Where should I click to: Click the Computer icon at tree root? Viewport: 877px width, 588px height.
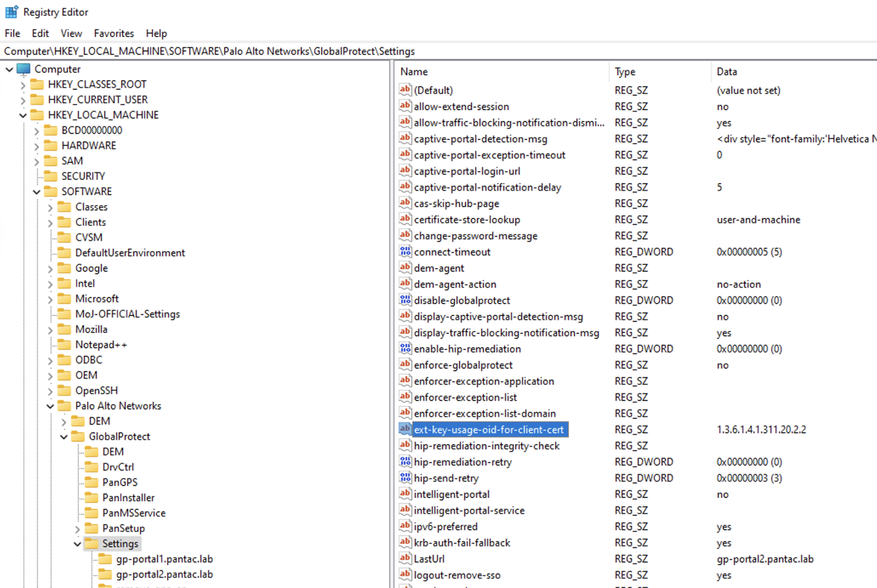[x=23, y=69]
